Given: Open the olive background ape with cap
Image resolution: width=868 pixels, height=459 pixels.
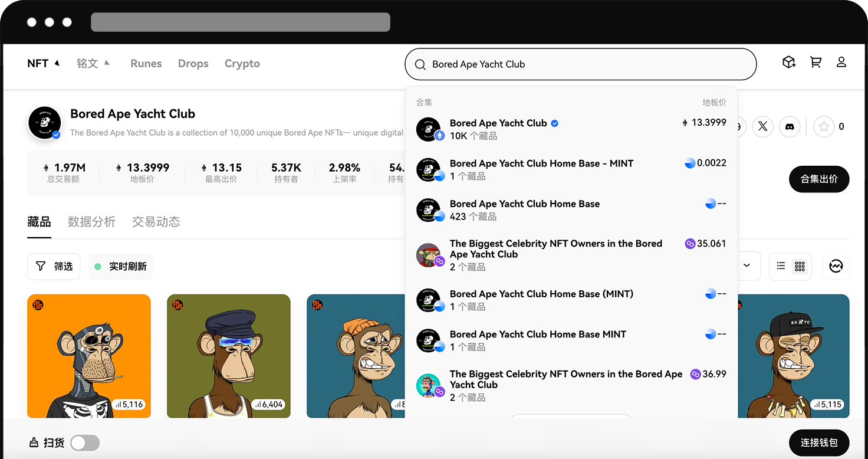Looking at the screenshot, I should point(229,356).
